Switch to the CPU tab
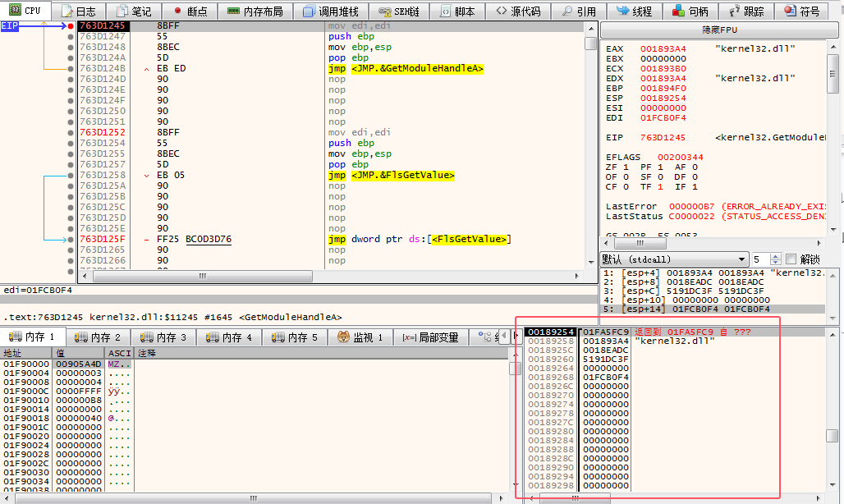Image resolution: width=844 pixels, height=504 pixels. (x=25, y=10)
